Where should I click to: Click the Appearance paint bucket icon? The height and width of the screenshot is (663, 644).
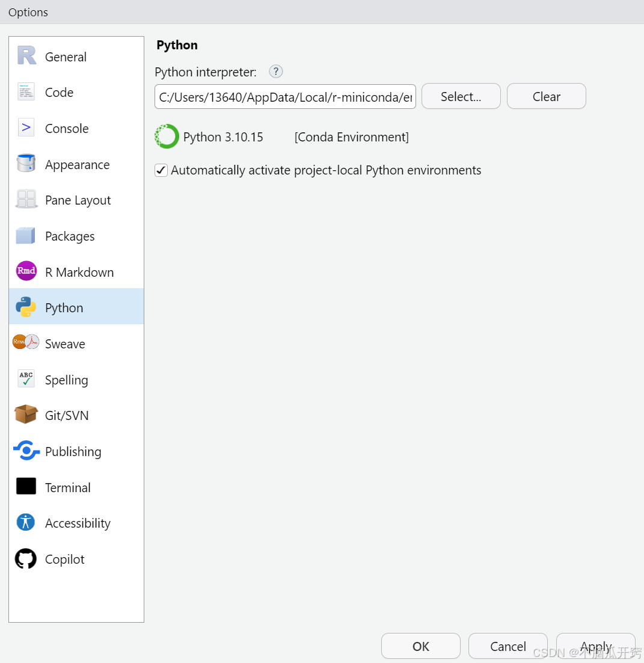point(26,163)
